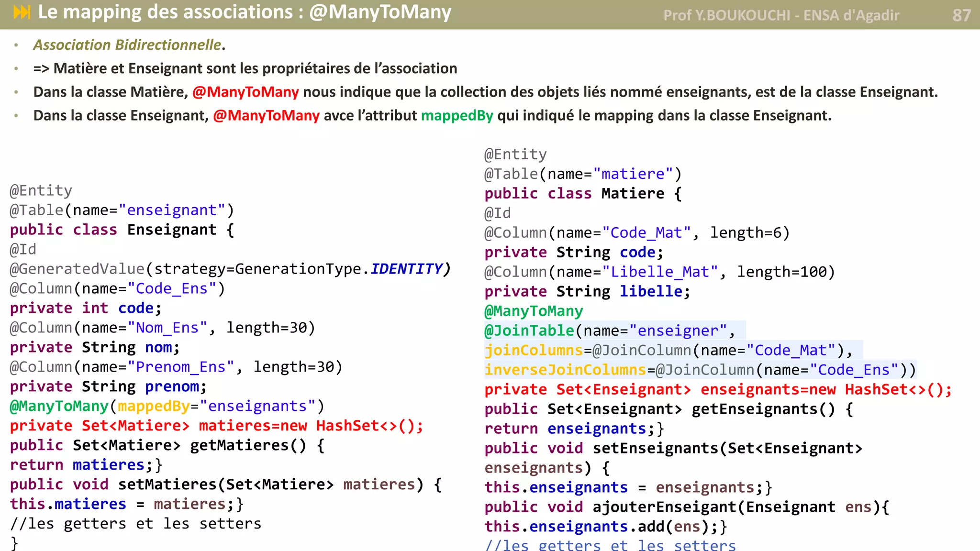Click the @Table(name="matiere") annotation
Screen dimensions: 980x551
(x=582, y=174)
